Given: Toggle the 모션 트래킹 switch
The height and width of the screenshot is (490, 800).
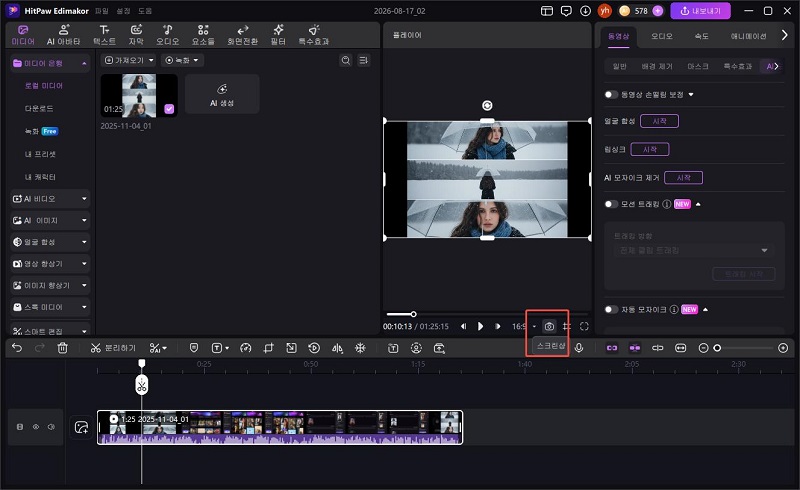Looking at the screenshot, I should (611, 204).
